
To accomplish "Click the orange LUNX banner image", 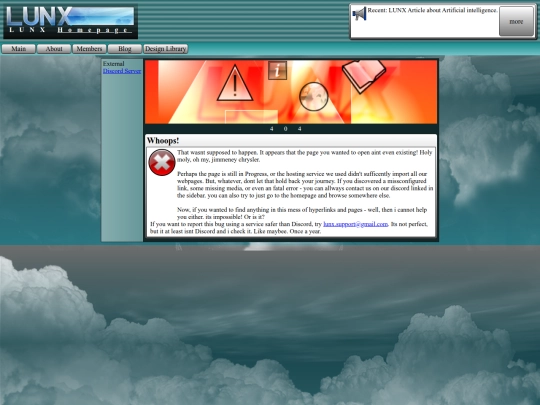I will [291, 92].
